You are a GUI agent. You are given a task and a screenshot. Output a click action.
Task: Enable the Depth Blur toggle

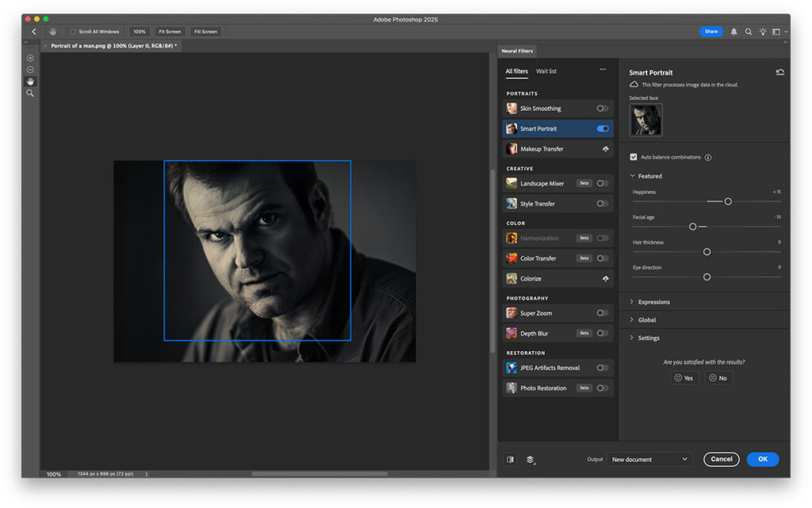pos(603,333)
